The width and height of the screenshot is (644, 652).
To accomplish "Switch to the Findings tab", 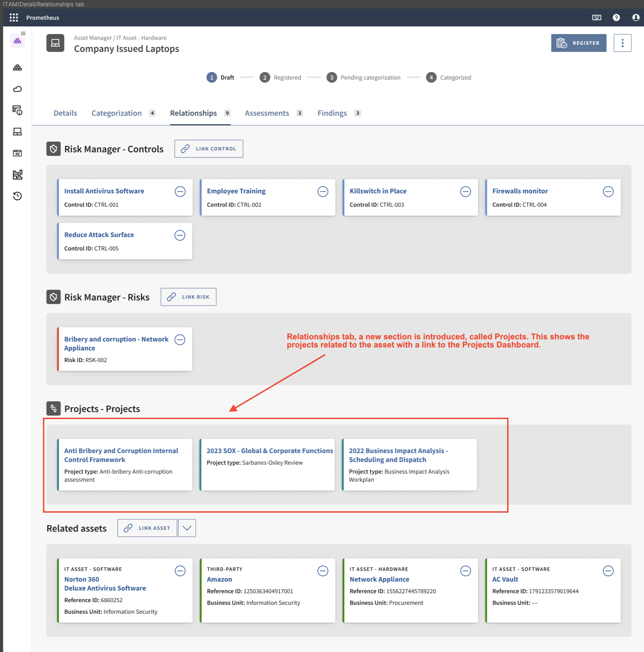I will tap(332, 113).
